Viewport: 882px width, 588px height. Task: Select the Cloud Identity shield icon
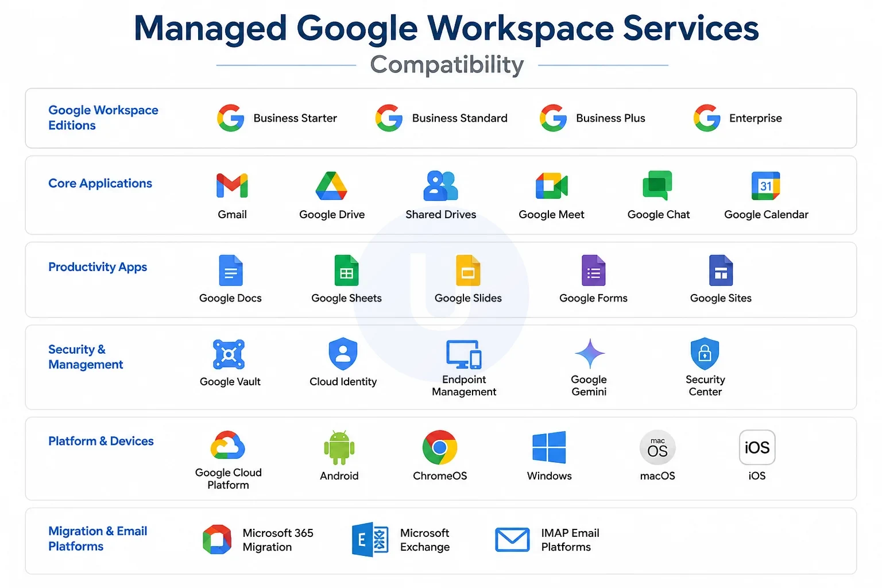coord(343,354)
